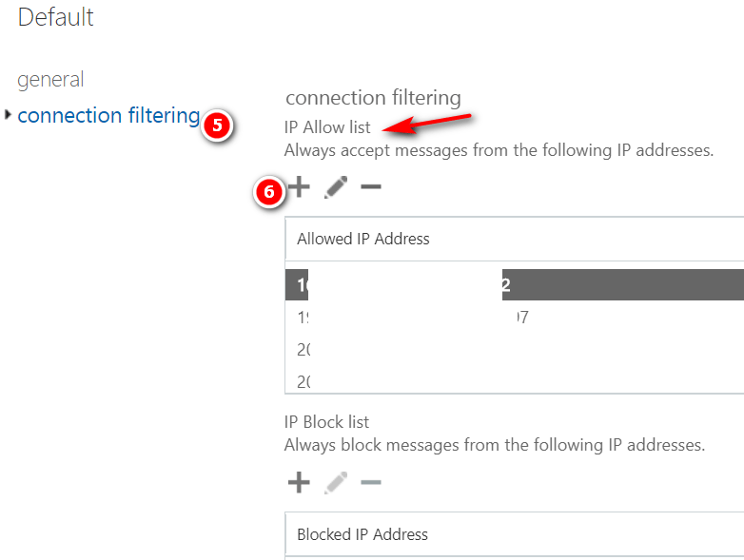Click the IP Block list label
744x560 pixels.
click(326, 421)
